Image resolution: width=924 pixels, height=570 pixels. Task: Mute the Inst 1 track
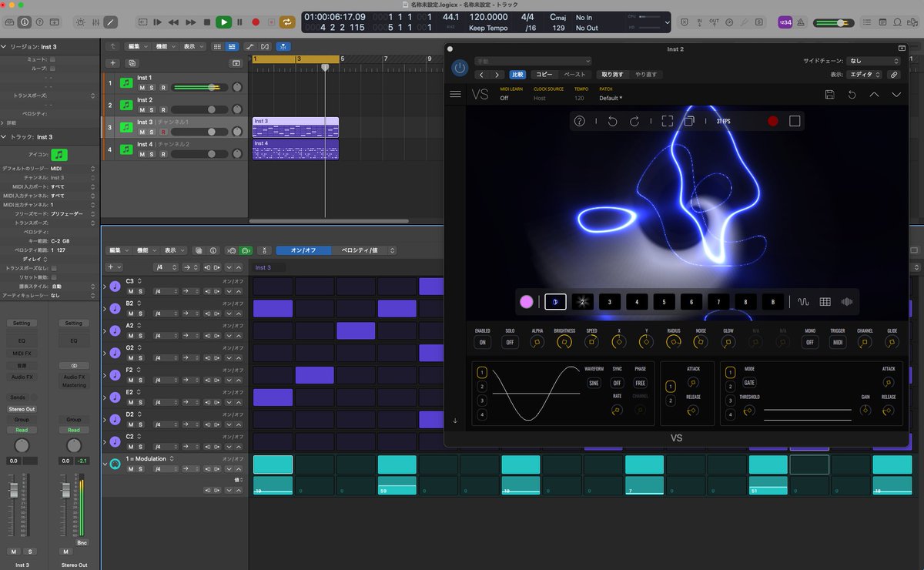click(142, 87)
